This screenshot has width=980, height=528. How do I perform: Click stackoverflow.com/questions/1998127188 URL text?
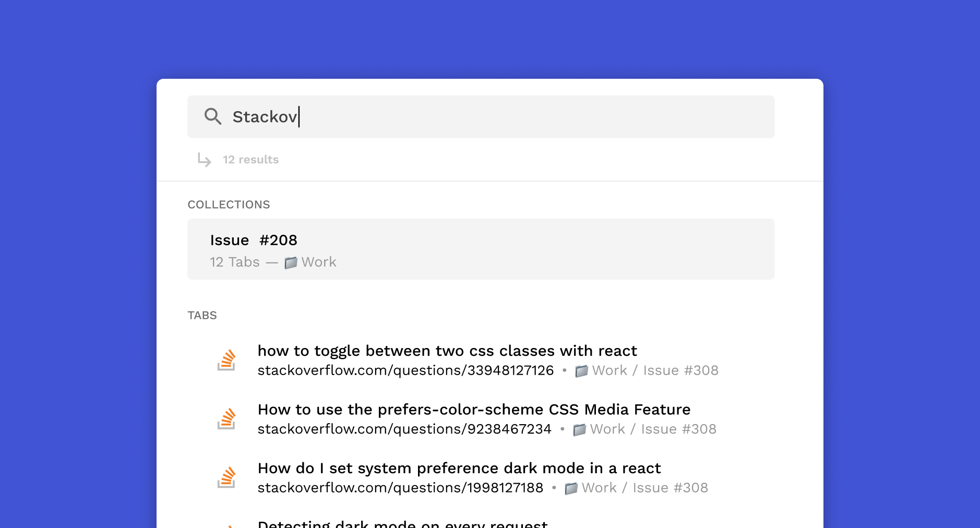[x=400, y=487]
